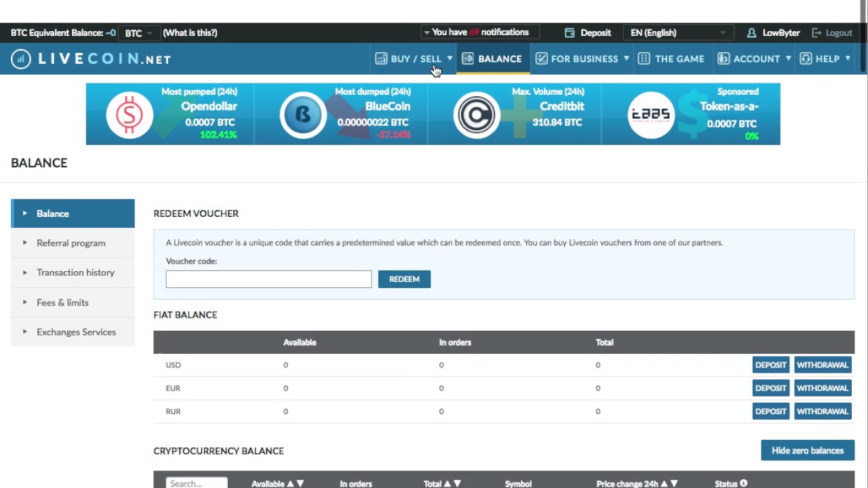
Task: Click the TaaS sponsored logo
Action: [651, 115]
